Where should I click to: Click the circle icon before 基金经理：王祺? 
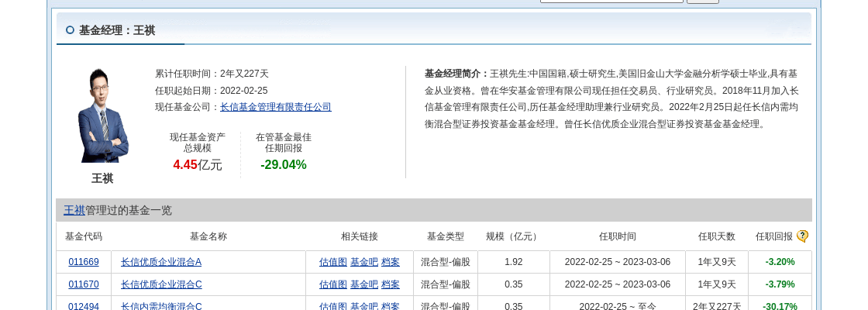pyautogui.click(x=70, y=30)
